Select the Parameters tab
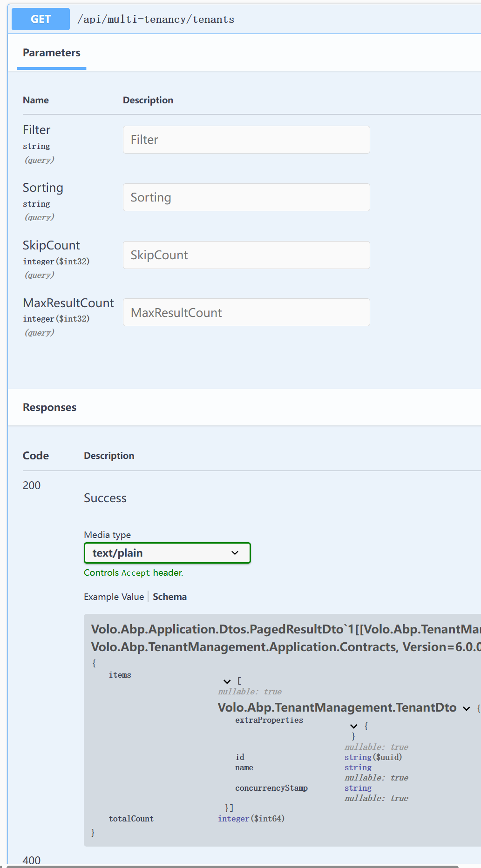The height and width of the screenshot is (868, 481). coord(51,53)
